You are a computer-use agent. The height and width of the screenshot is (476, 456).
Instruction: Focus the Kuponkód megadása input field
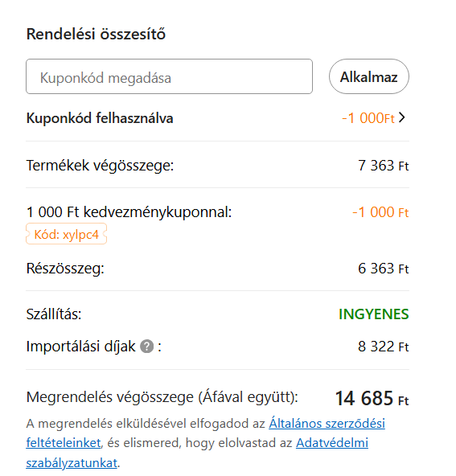[169, 76]
